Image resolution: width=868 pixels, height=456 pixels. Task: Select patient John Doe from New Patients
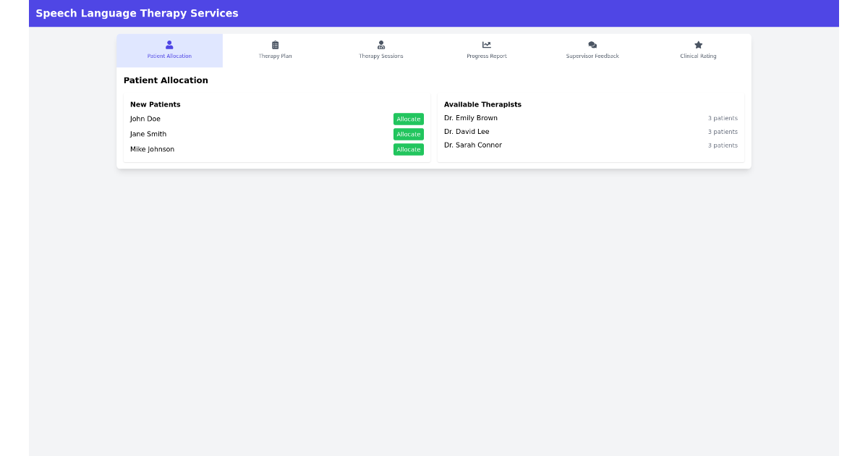tap(145, 119)
